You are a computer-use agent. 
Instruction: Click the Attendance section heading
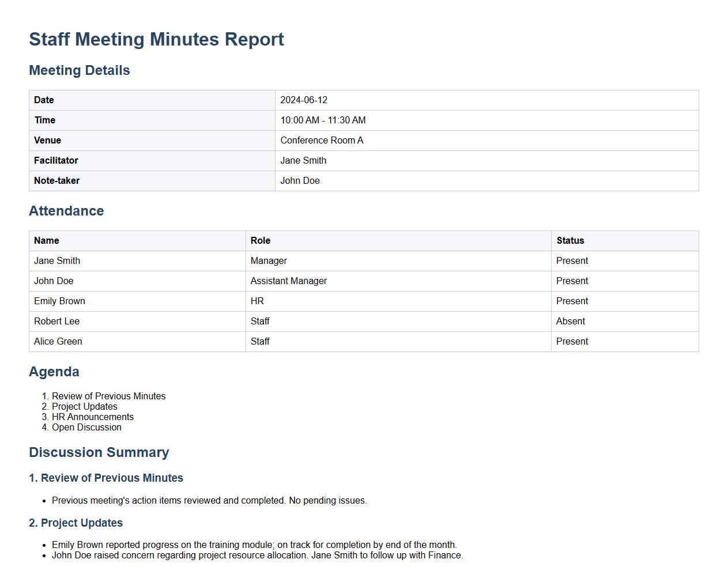66,211
